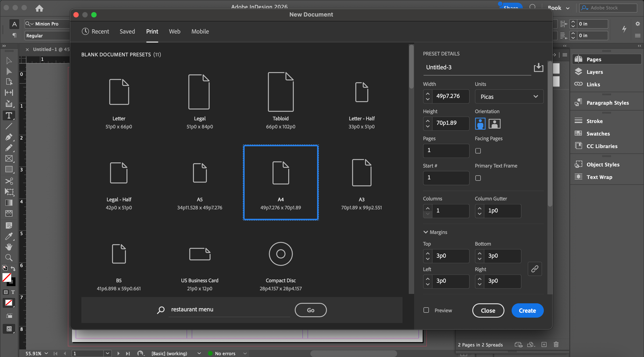Click the Save Document Preset icon
Image resolution: width=644 pixels, height=357 pixels.
pos(538,68)
